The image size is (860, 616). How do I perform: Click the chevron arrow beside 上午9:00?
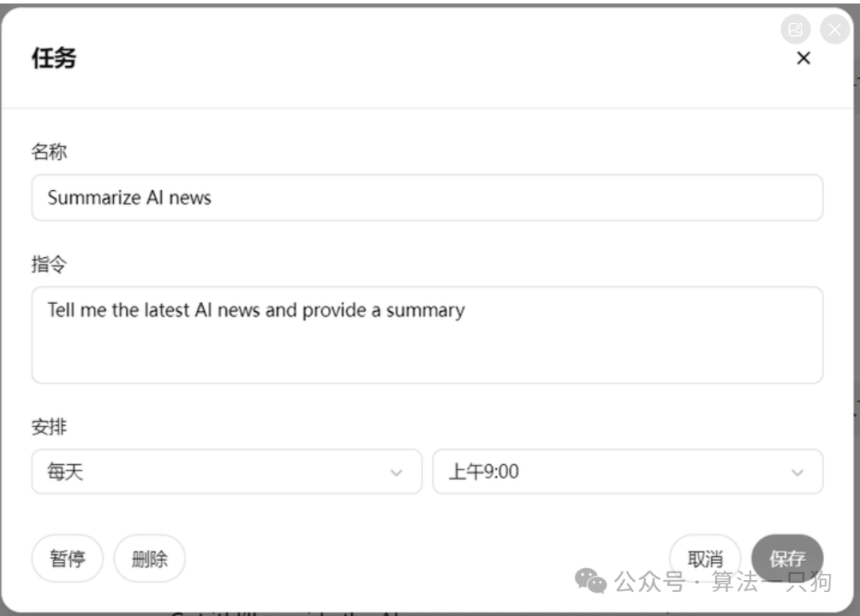[x=797, y=472]
